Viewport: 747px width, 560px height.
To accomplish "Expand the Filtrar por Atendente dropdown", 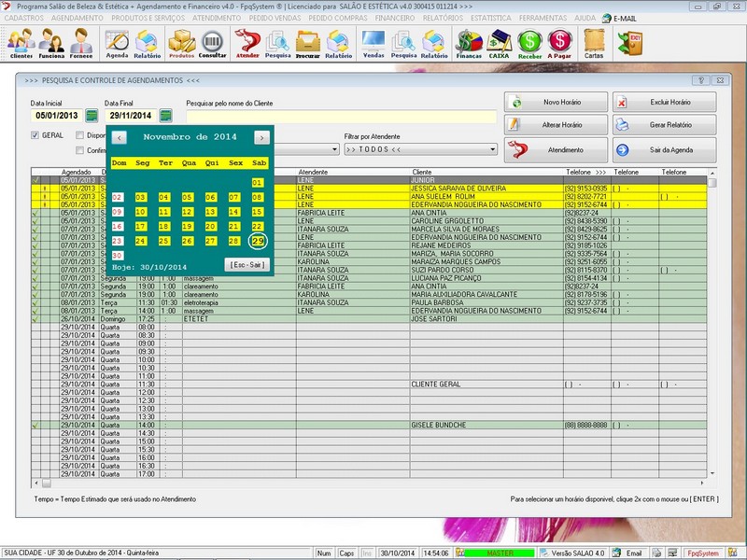I will [x=491, y=149].
